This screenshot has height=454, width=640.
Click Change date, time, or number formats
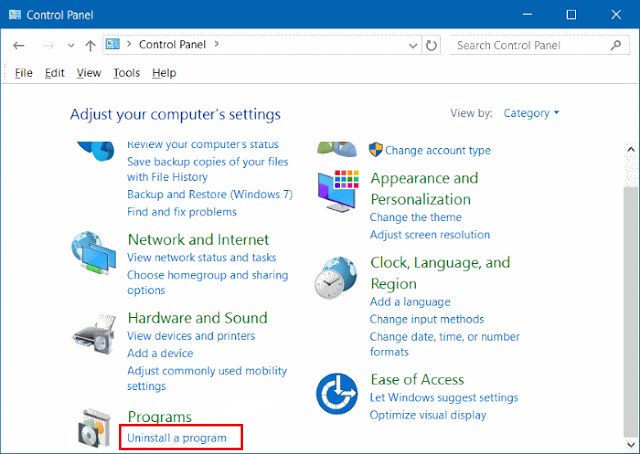coord(444,344)
